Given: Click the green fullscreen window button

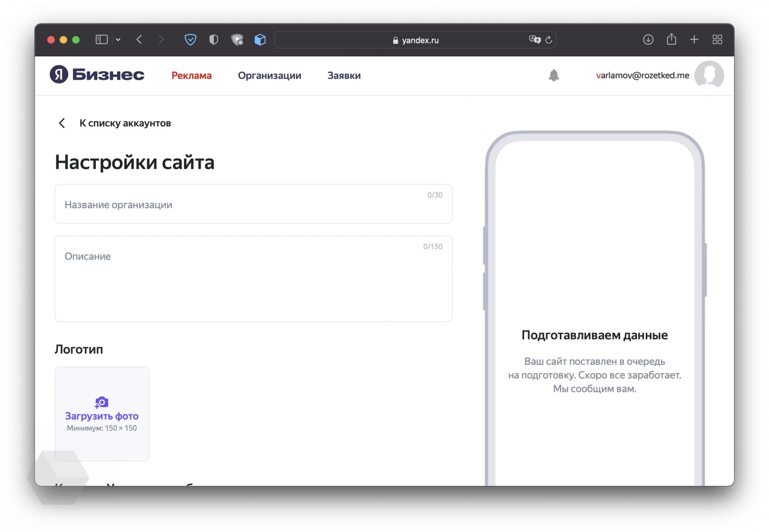Looking at the screenshot, I should pos(76,40).
